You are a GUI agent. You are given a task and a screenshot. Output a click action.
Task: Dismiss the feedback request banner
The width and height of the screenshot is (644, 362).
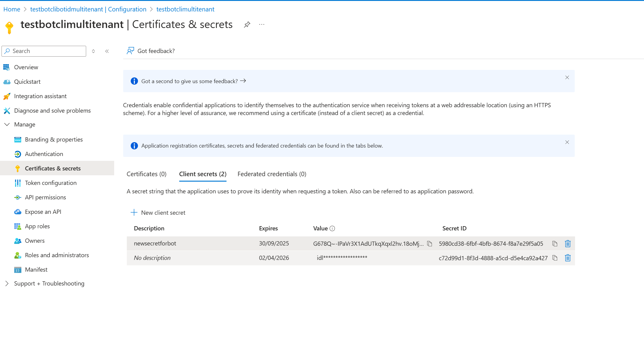coord(567,78)
